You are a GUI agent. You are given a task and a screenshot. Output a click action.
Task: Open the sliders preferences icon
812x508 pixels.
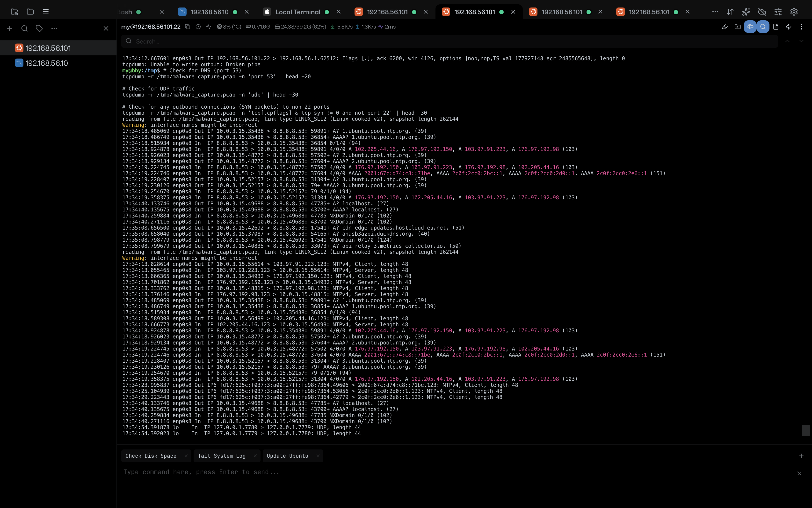778,12
